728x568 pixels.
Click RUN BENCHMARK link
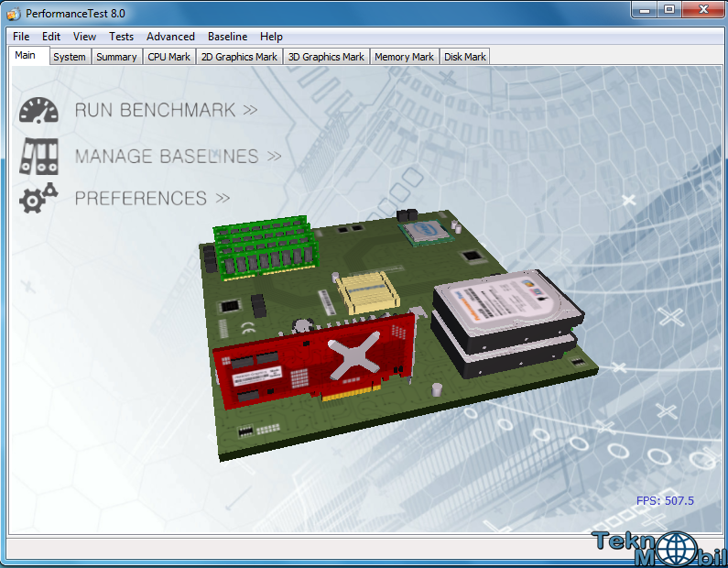167,110
